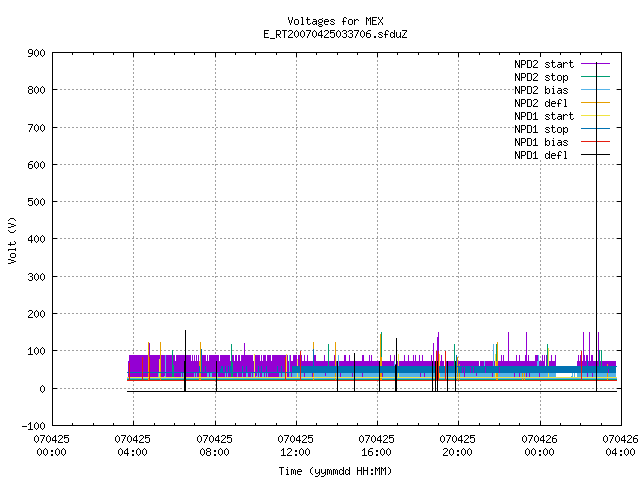Click the 070425 20:00 time tick label

pyautogui.click(x=458, y=446)
